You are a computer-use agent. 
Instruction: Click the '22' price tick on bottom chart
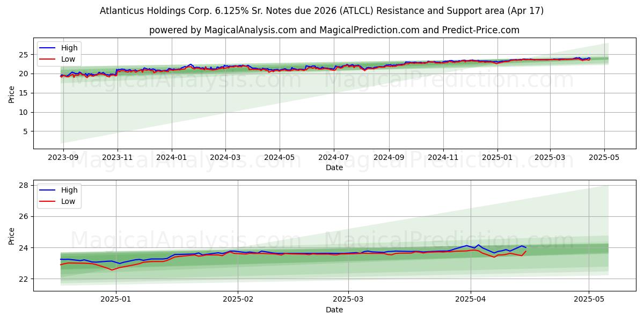coord(25,279)
